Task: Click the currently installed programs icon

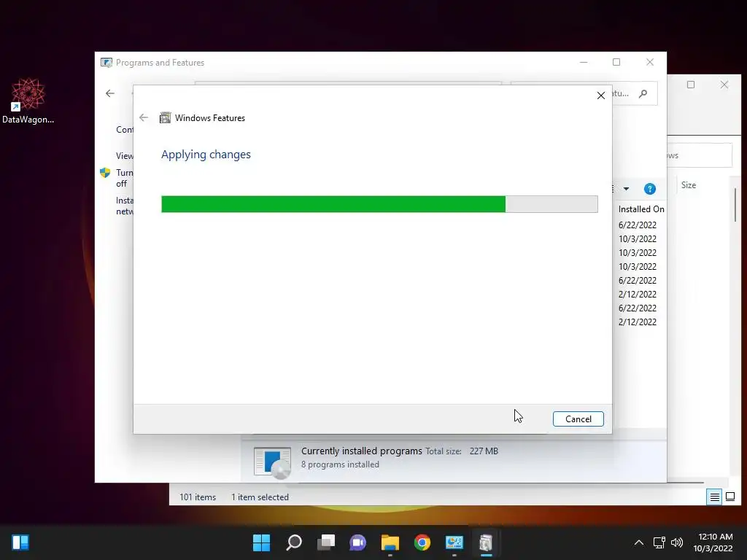Action: [272, 462]
